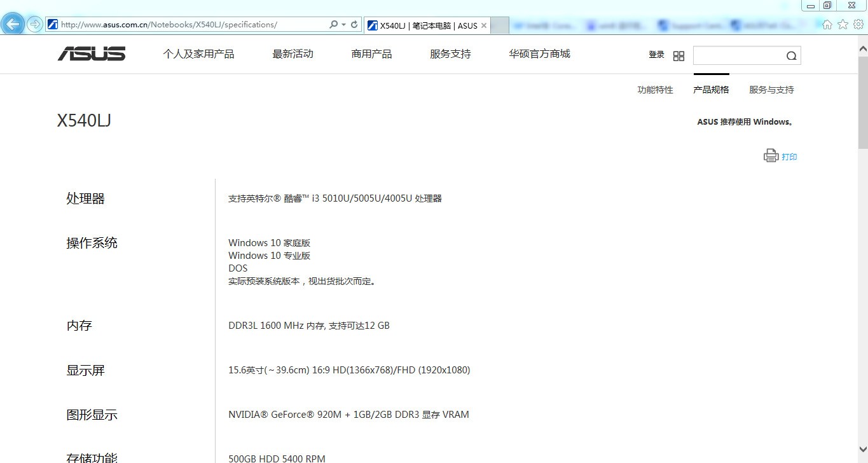Click the DOS operating system line

click(238, 268)
